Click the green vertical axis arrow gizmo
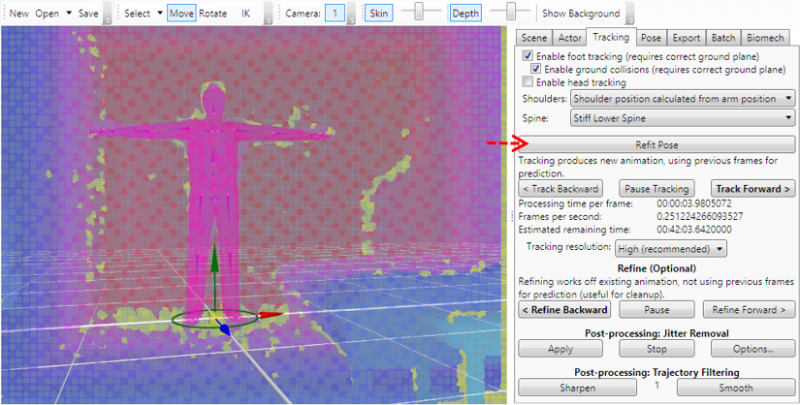Image resolution: width=800 pixels, height=405 pixels. tap(215, 258)
